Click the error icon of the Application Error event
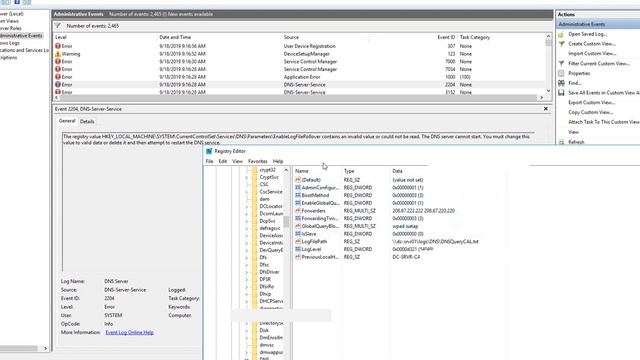 58,77
